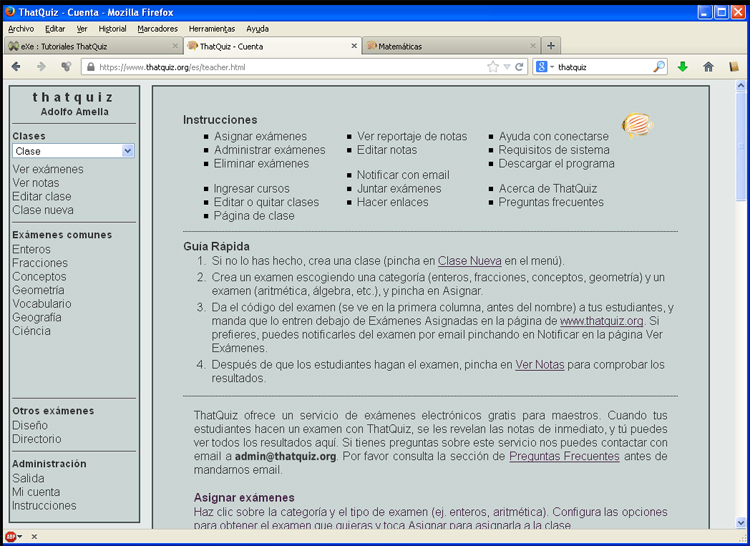Go to the Firefox home page icon
The image size is (750, 546).
point(708,67)
